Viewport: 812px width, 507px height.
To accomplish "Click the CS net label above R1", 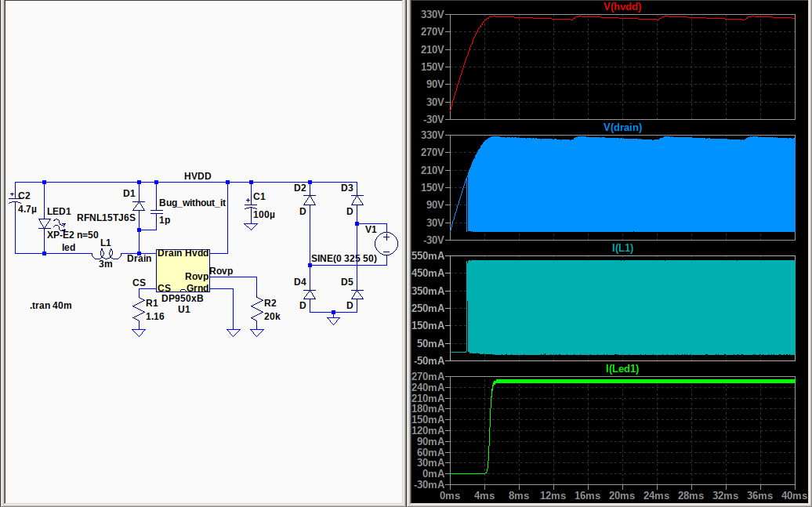I will [139, 283].
